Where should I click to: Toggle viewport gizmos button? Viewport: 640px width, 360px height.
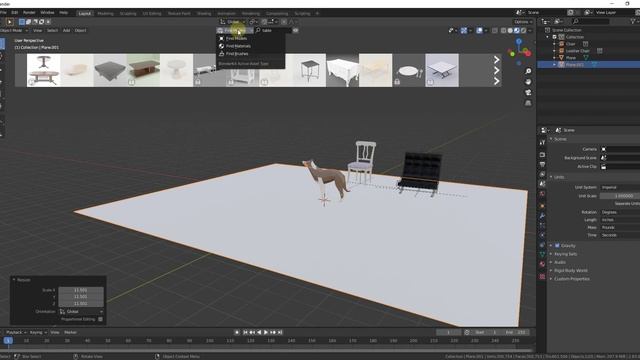click(x=464, y=30)
